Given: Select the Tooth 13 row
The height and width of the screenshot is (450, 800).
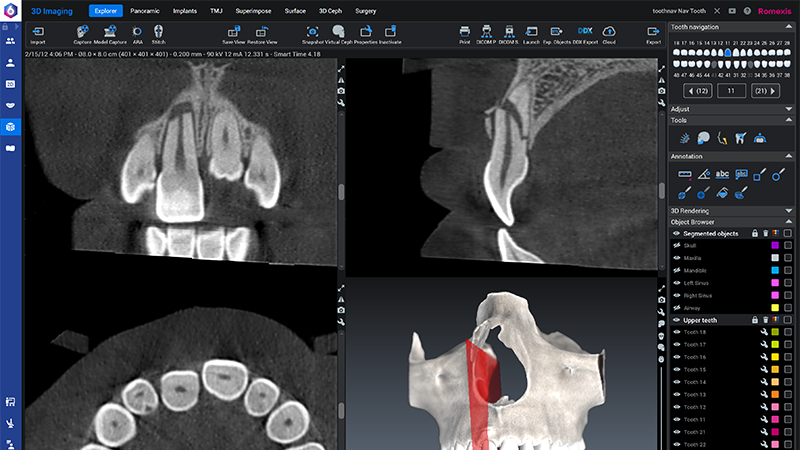Looking at the screenshot, I should pos(732,394).
